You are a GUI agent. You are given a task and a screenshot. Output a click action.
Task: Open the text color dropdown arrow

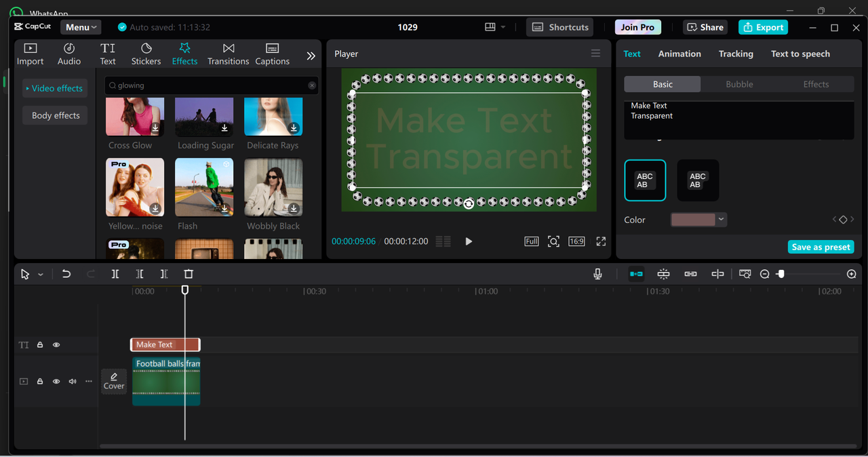coord(722,220)
